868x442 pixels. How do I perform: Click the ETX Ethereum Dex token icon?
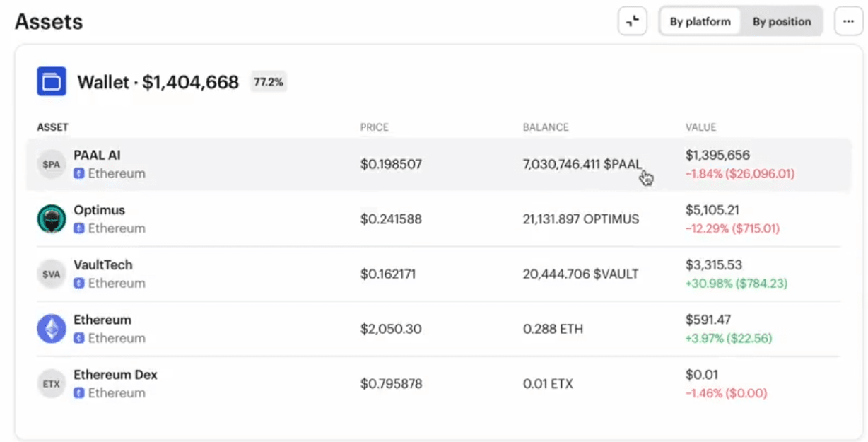pos(51,383)
